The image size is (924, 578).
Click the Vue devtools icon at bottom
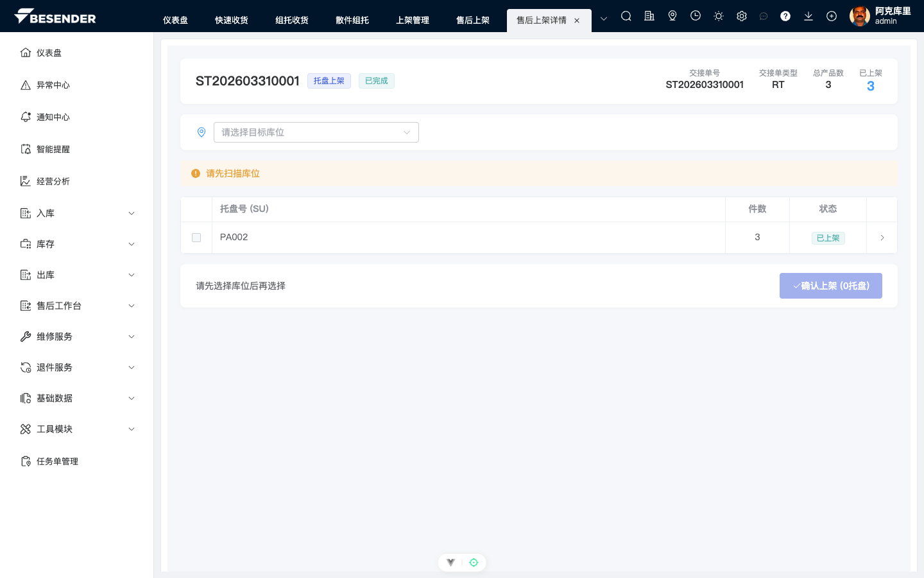pos(451,563)
